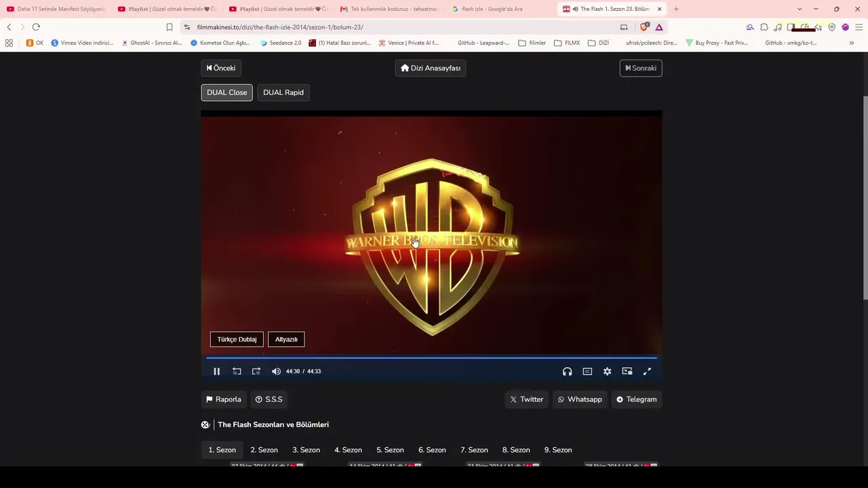
Task: Share the episode on Telegram
Action: pyautogui.click(x=637, y=399)
